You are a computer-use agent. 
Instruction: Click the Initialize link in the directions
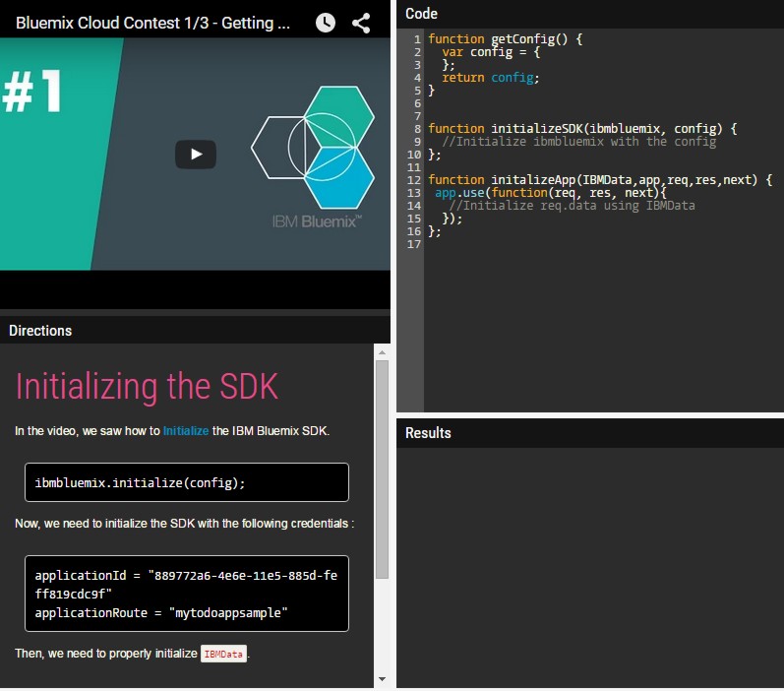185,431
